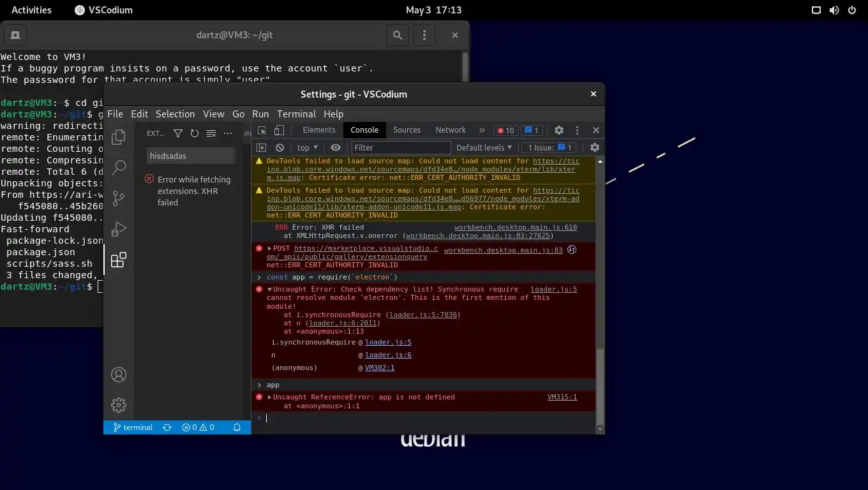
Task: Open the terminal window's three-dot menu
Action: (424, 35)
